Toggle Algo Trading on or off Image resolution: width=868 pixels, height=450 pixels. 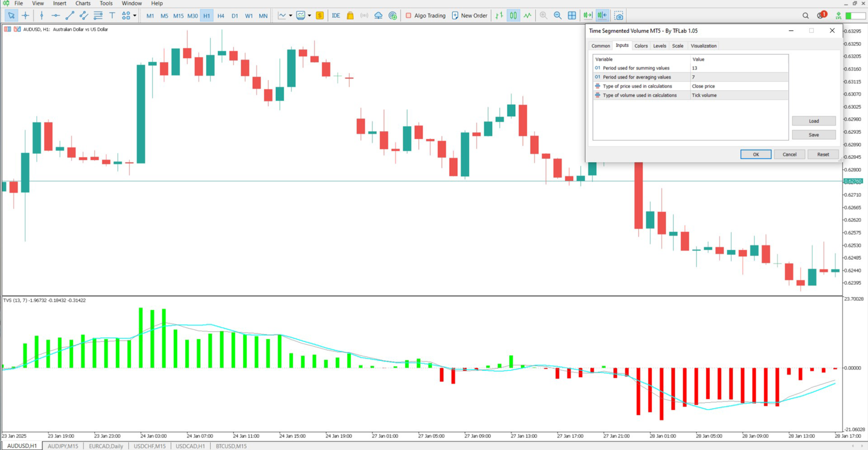(425, 15)
